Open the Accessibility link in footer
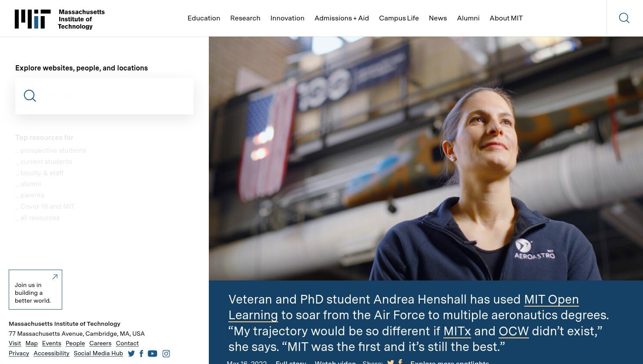This screenshot has height=364, width=643. (x=51, y=354)
